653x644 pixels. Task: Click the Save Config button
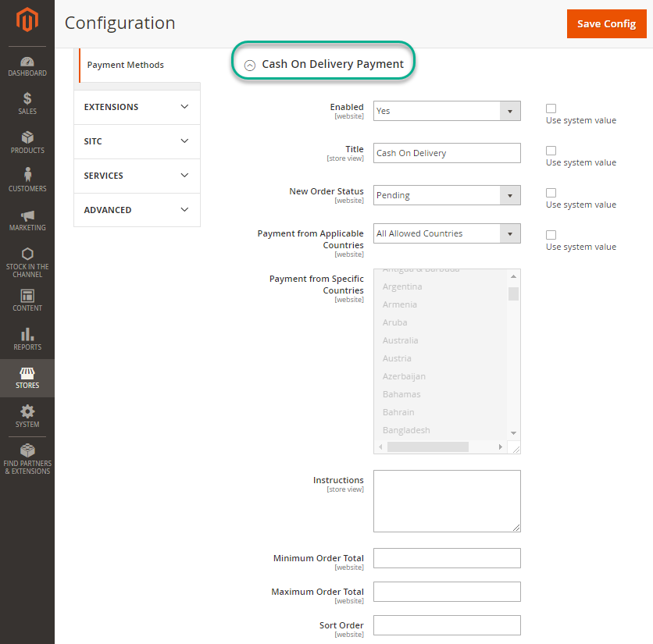click(x=607, y=24)
